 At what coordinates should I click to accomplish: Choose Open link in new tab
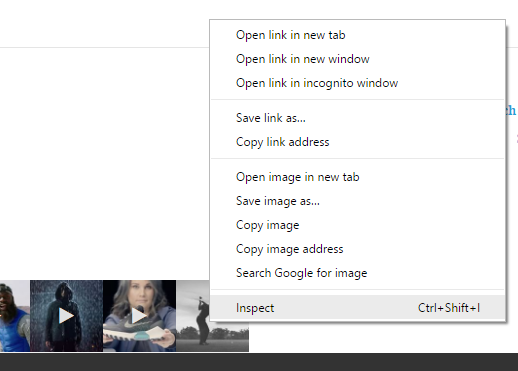(x=358, y=35)
